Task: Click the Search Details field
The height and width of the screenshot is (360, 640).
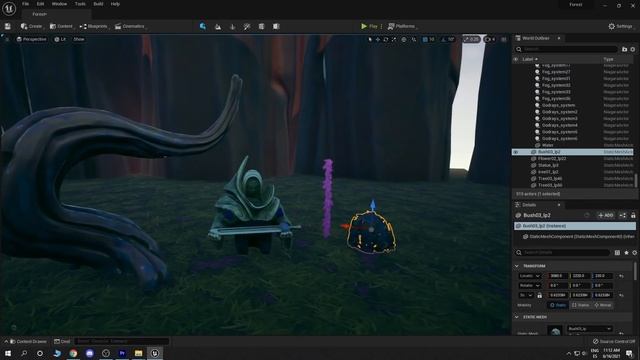Action: [x=563, y=253]
